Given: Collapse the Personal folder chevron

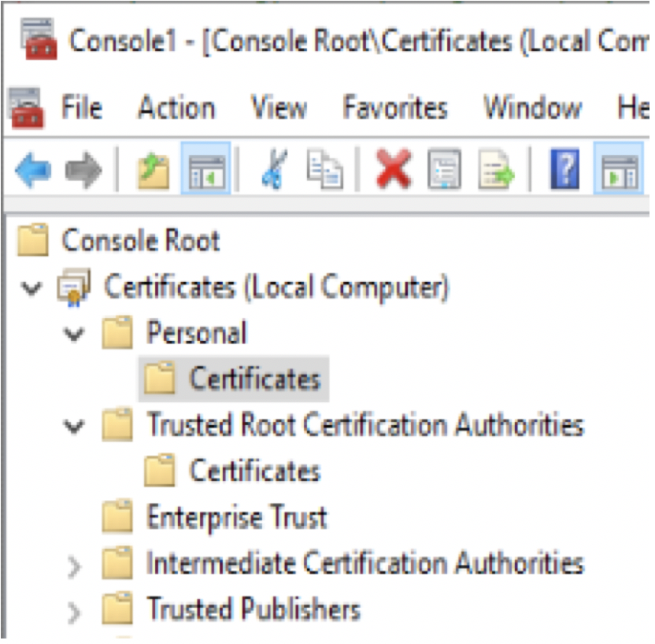Looking at the screenshot, I should tap(74, 334).
